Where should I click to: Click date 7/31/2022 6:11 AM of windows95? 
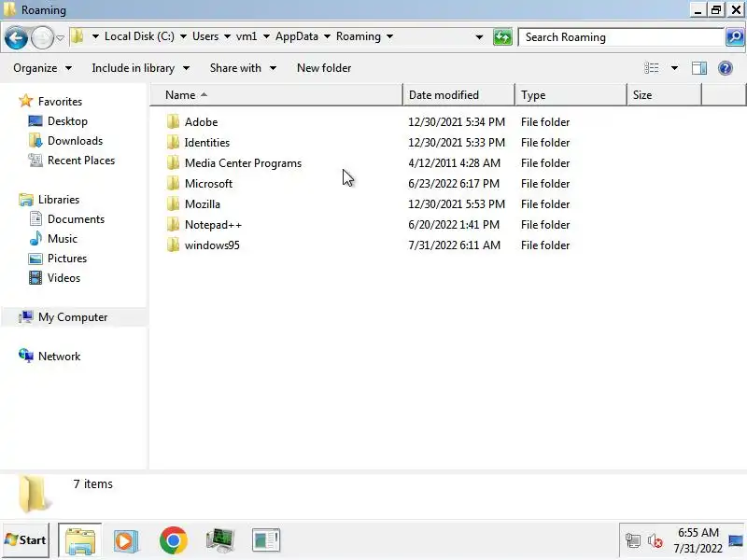[x=454, y=245]
